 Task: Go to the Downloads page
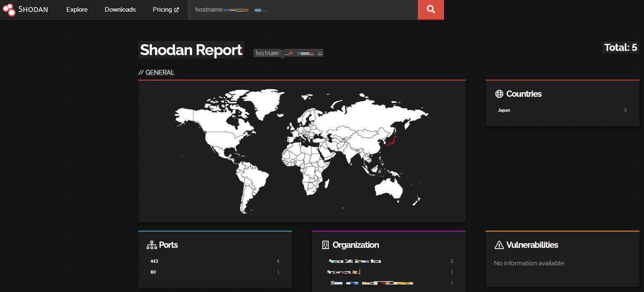(x=120, y=10)
